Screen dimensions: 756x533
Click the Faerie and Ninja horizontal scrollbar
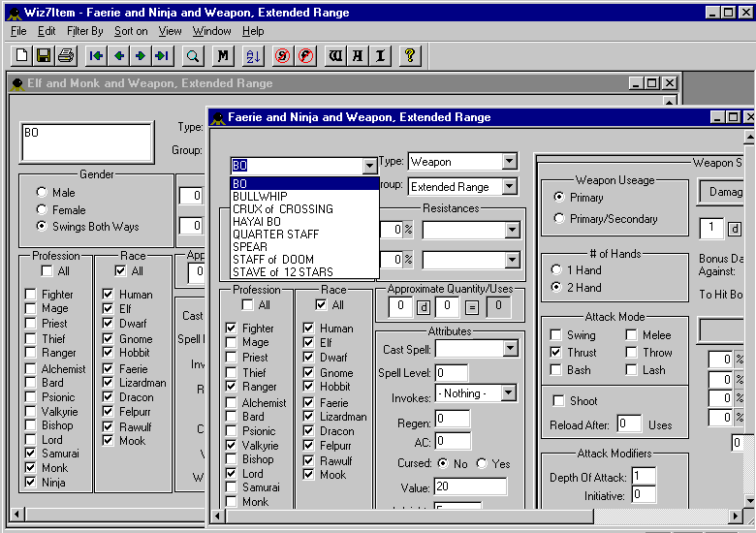coord(410,517)
